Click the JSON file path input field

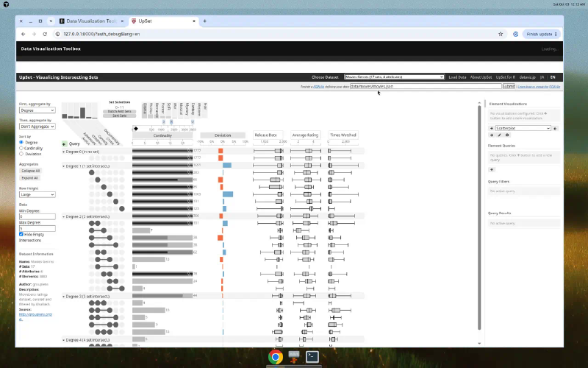[426, 86]
